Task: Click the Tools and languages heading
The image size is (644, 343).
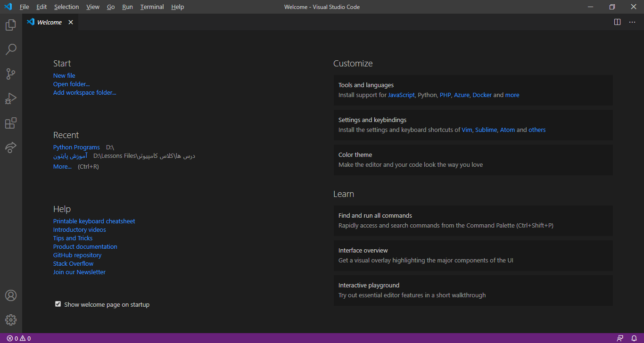Action: (366, 85)
